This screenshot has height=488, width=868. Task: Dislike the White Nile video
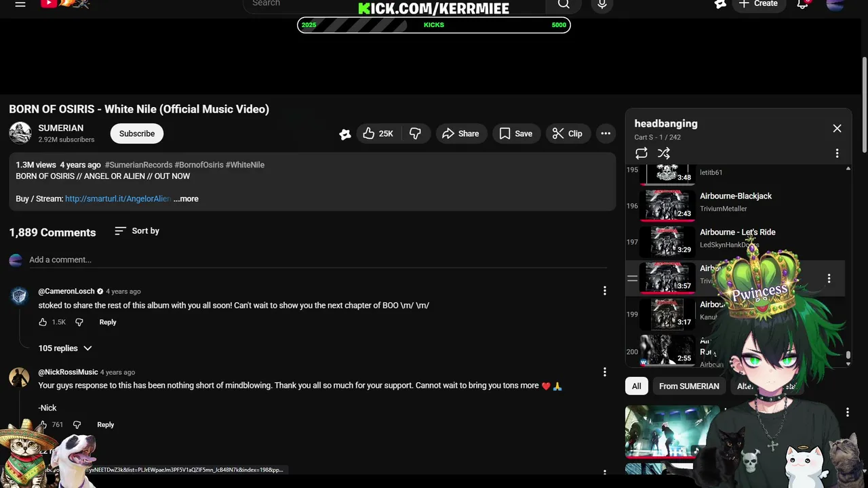coord(415,134)
